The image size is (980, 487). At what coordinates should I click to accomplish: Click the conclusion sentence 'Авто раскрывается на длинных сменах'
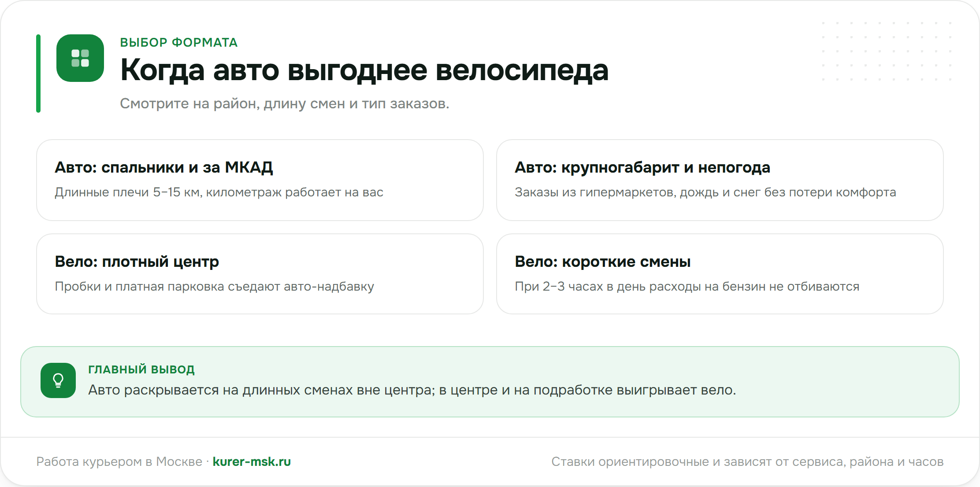(x=221, y=390)
